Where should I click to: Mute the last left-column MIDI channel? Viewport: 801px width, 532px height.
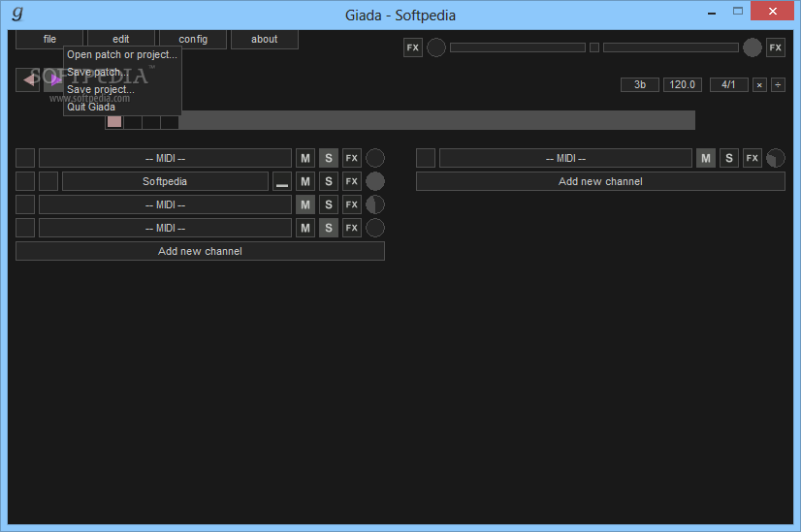(x=305, y=228)
